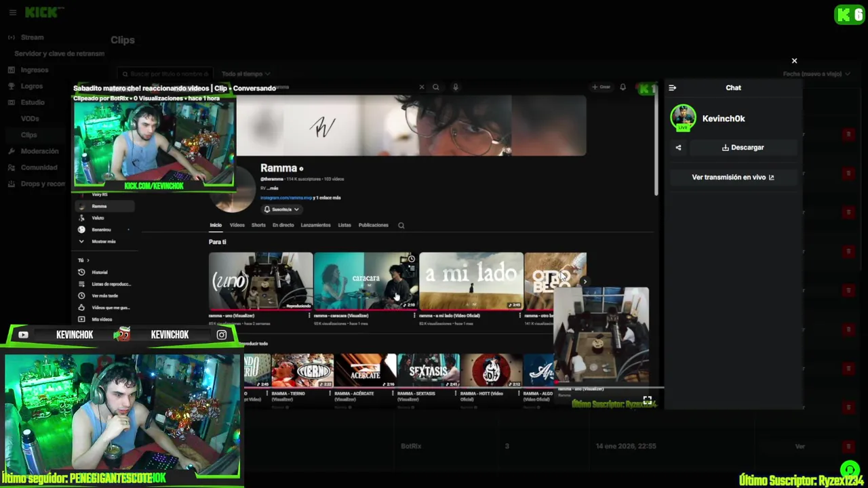868x488 pixels.
Task: Click the Chat panel header
Action: tap(733, 87)
